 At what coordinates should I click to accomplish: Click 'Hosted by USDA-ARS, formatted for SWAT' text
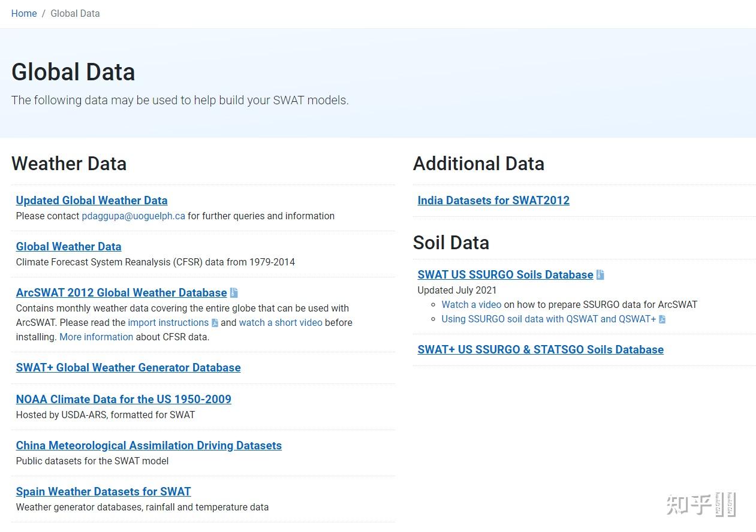pos(106,415)
